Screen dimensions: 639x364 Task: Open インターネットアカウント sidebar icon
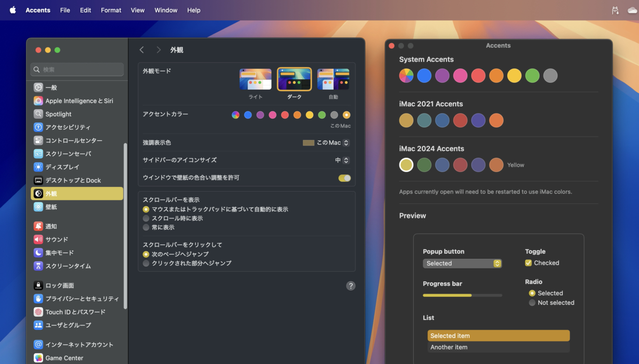[x=38, y=345]
